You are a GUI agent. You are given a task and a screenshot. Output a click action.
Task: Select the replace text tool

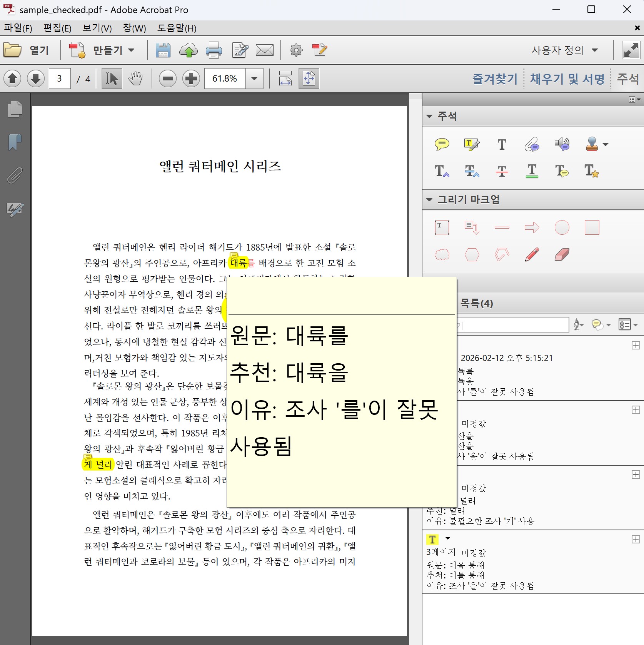472,170
